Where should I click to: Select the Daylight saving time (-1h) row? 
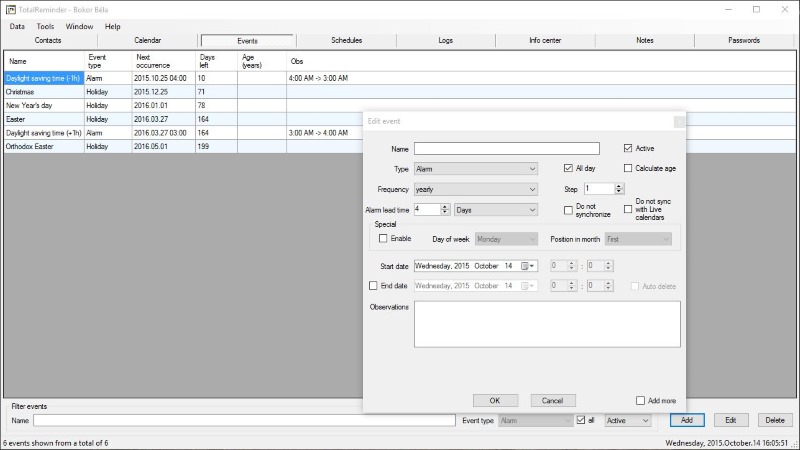point(399,78)
